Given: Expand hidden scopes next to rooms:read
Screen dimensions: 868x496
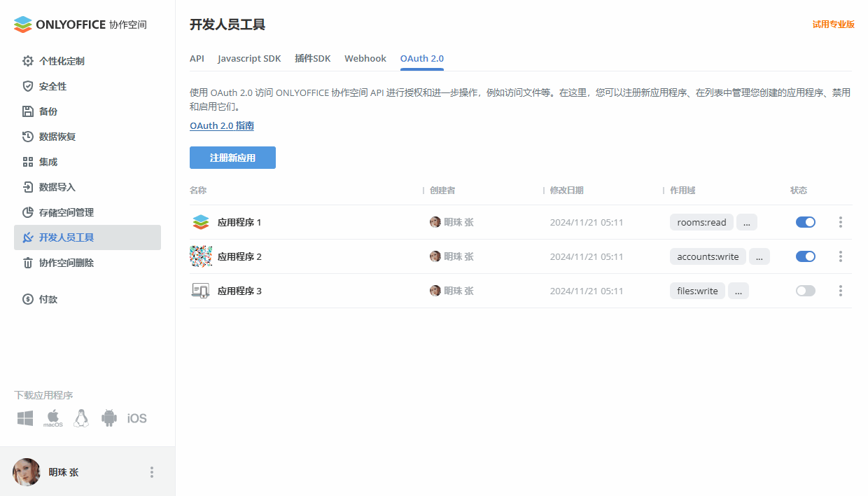Looking at the screenshot, I should pyautogui.click(x=746, y=222).
